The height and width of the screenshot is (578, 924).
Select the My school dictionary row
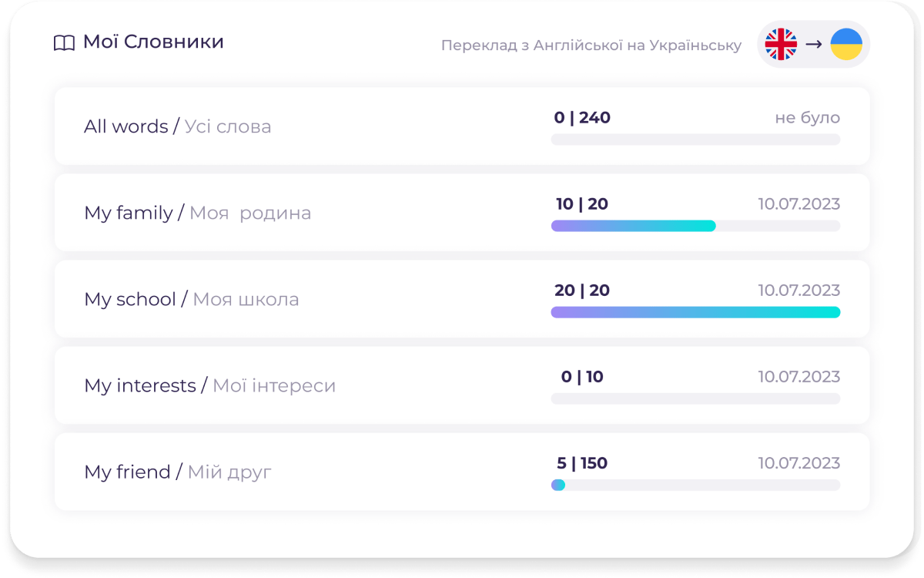coord(191,299)
